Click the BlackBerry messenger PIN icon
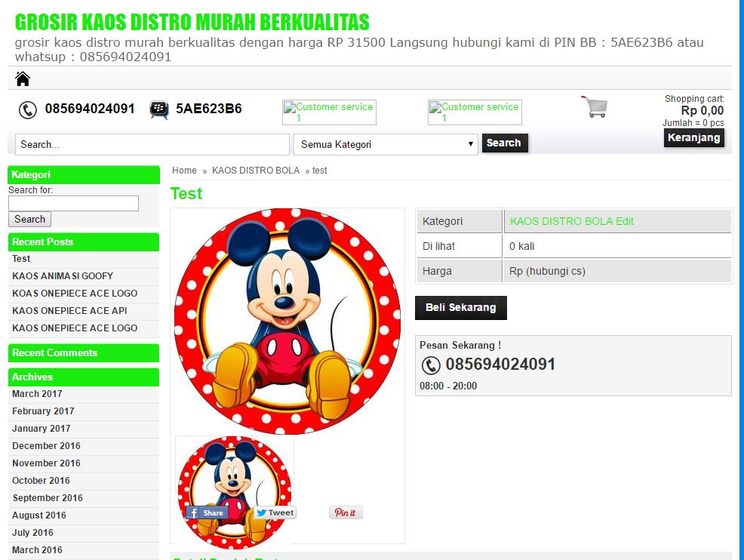744x560 pixels. pos(158,109)
